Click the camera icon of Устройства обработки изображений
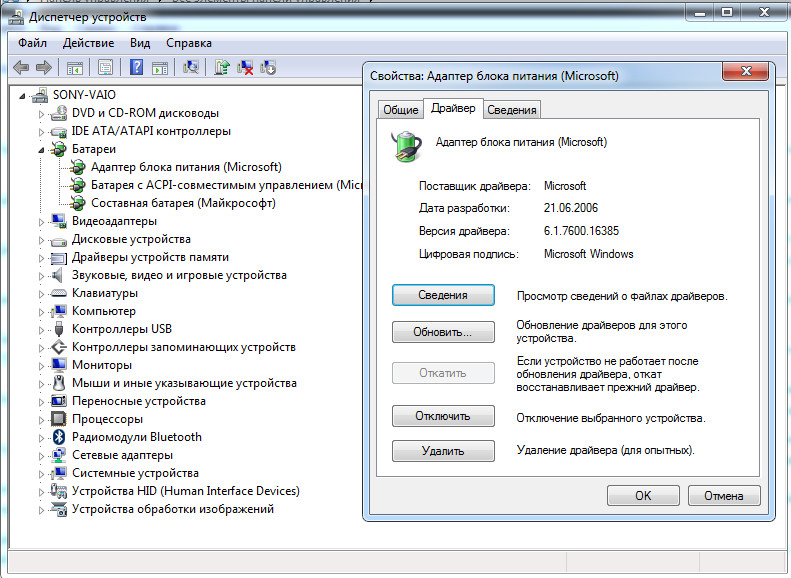791x578 pixels. (x=59, y=509)
